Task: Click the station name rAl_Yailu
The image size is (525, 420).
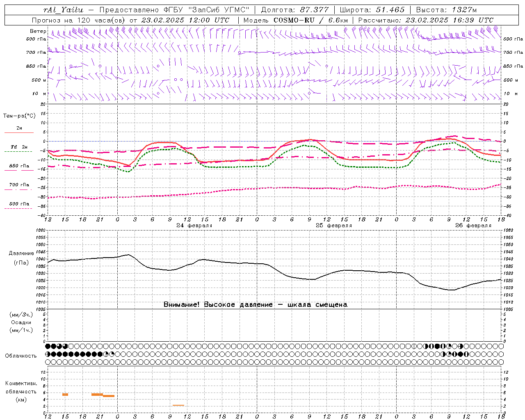Action: 63,10
